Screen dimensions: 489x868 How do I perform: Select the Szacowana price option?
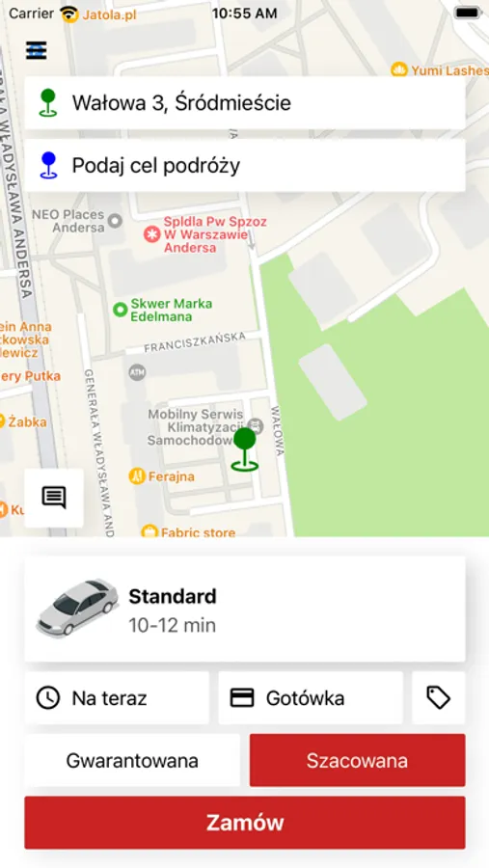pyautogui.click(x=357, y=760)
